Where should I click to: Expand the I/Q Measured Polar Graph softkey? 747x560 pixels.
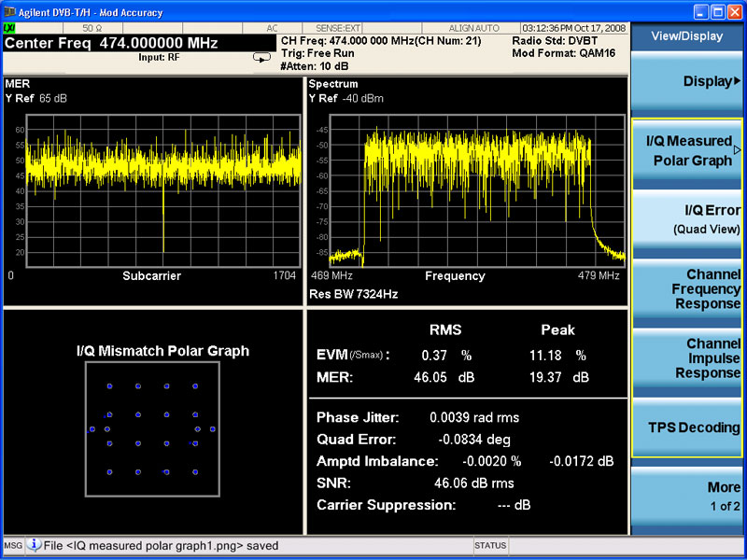tap(687, 151)
